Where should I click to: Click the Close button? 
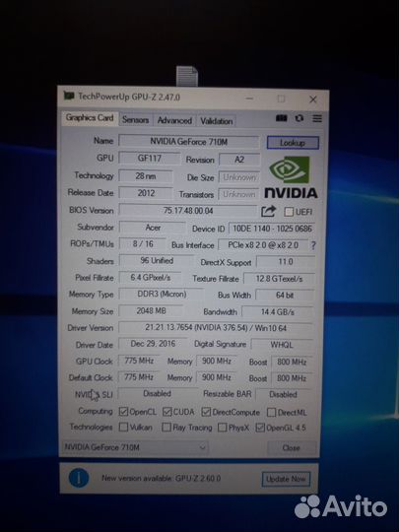(292, 448)
